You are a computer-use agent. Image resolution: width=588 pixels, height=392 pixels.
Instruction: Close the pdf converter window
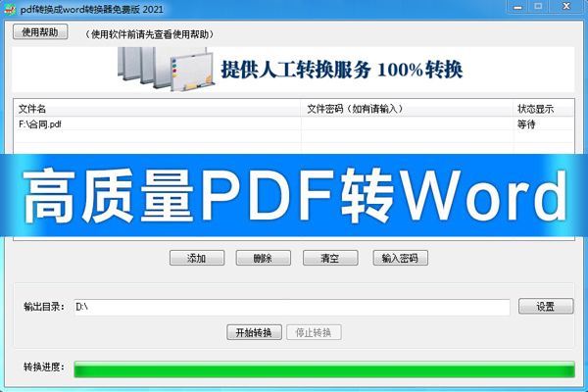[566, 7]
